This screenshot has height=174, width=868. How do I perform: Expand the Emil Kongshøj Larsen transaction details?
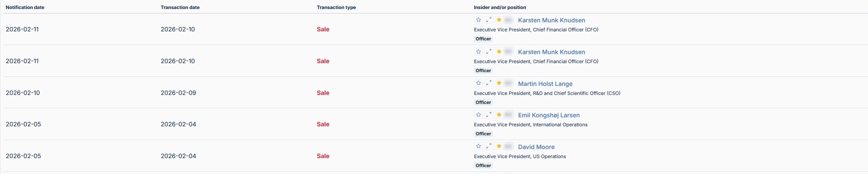[488, 115]
